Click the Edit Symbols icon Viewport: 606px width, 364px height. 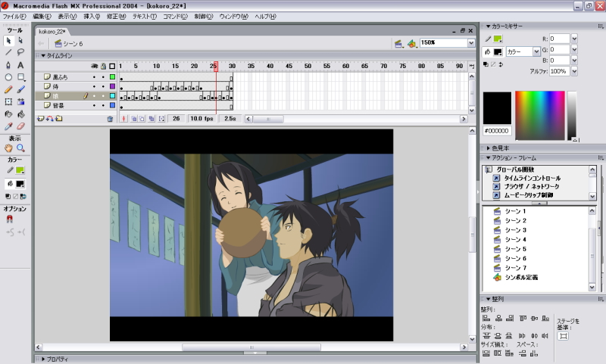(412, 44)
